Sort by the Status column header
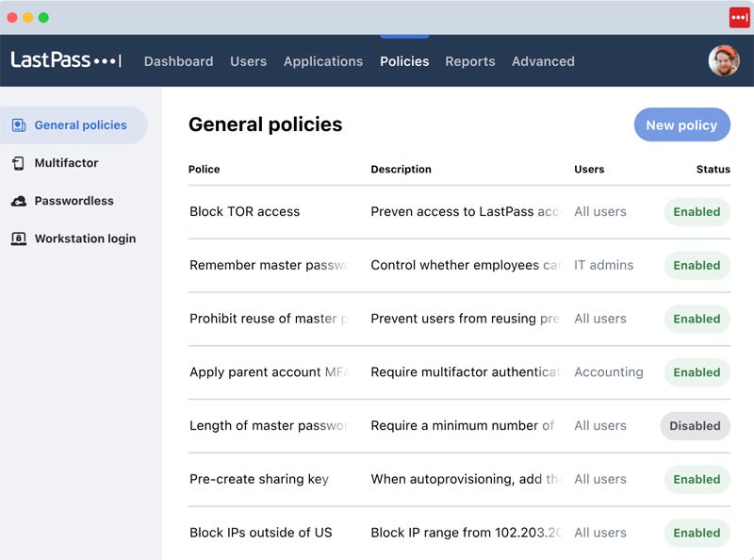Viewport: 754px width, 560px height. tap(713, 170)
